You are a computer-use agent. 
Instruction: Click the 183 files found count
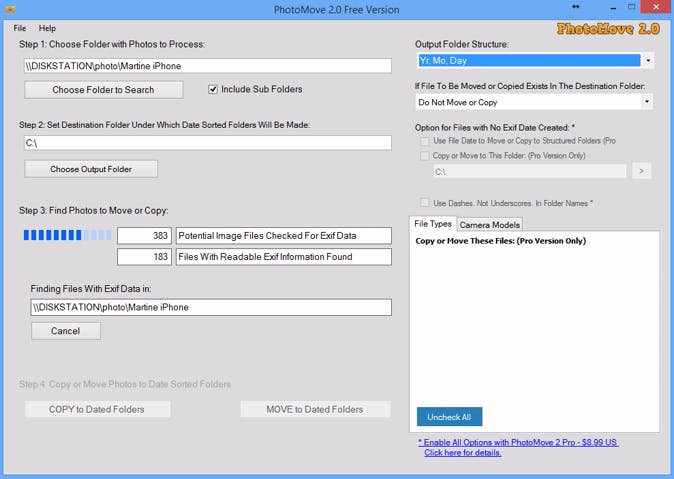coord(144,257)
